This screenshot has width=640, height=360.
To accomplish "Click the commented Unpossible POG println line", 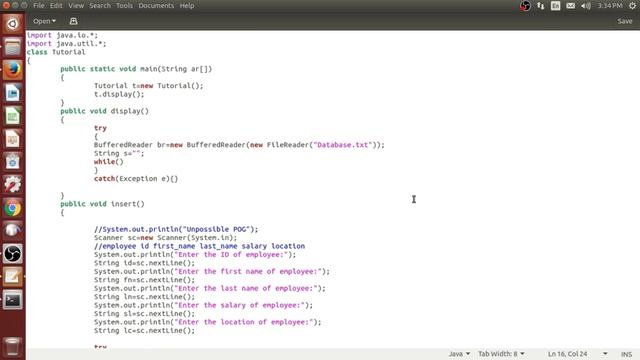I will point(176,229).
